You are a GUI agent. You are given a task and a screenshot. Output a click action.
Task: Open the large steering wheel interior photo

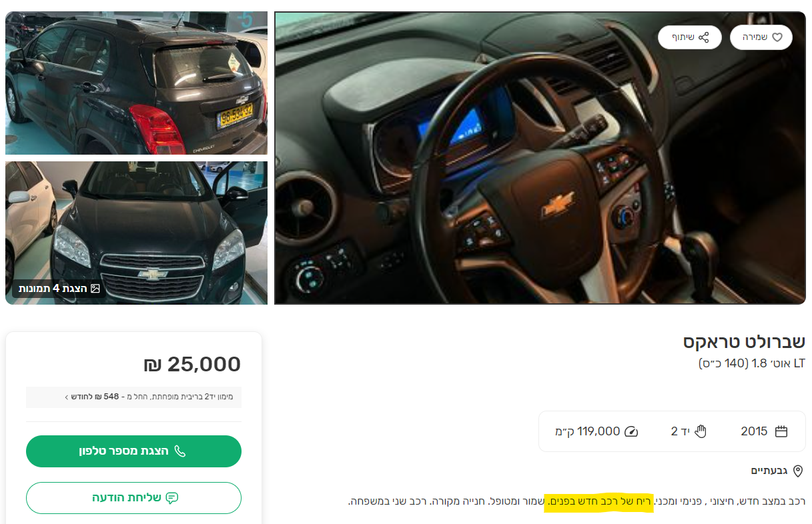[x=540, y=158]
